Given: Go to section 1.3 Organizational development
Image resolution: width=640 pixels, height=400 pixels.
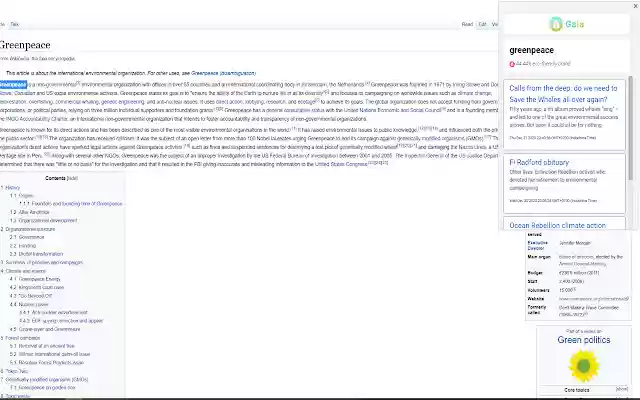Looking at the screenshot, I should [43, 220].
